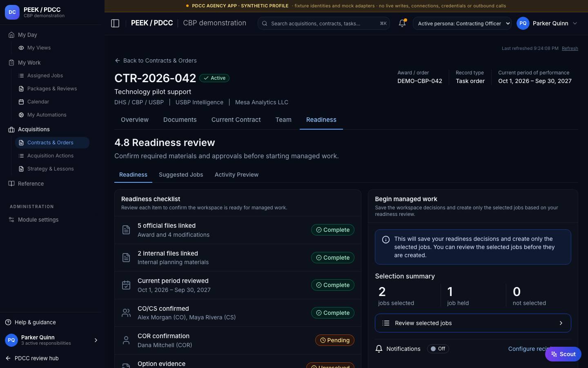Open Review selected jobs chevron arrow

coord(561,323)
